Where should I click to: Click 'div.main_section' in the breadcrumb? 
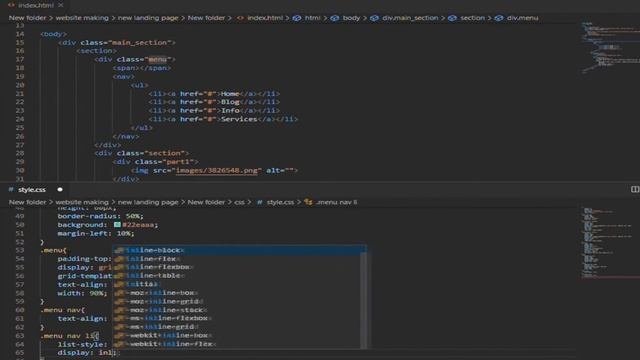[410, 18]
